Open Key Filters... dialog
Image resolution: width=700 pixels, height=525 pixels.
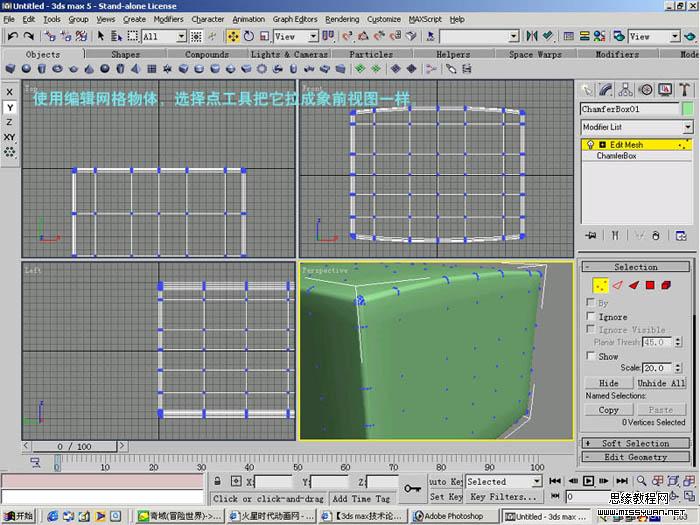[x=504, y=496]
